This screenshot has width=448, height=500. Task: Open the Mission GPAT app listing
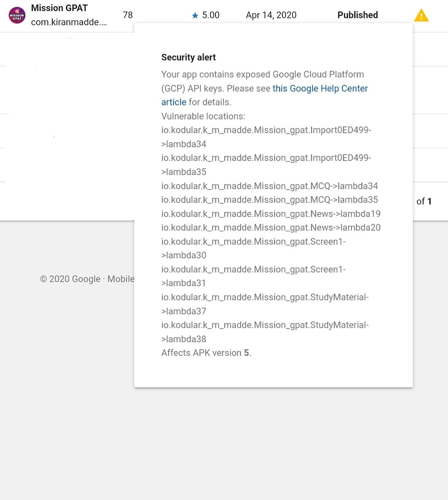59,8
